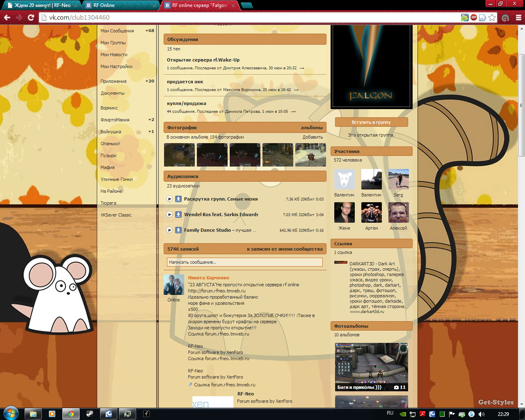Reload the page with refresh icon
Image resolution: width=525 pixels, height=420 pixels.
click(31, 18)
